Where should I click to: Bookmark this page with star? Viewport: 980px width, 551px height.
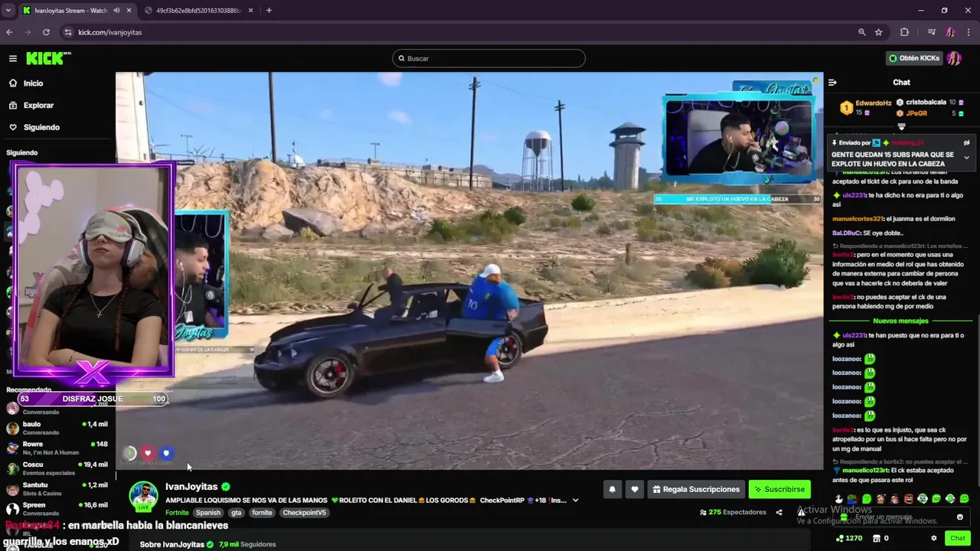(878, 32)
